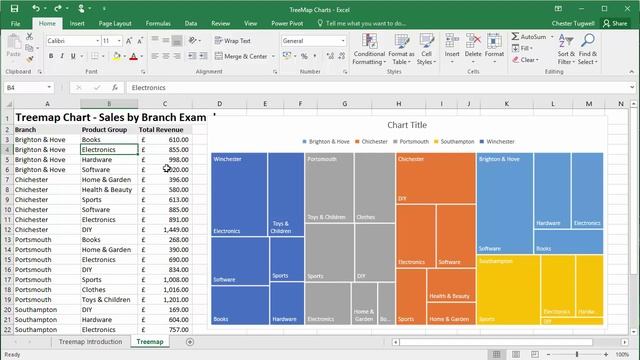This screenshot has width=640, height=360.
Task: Open the General number format dropdown
Action: click(343, 41)
